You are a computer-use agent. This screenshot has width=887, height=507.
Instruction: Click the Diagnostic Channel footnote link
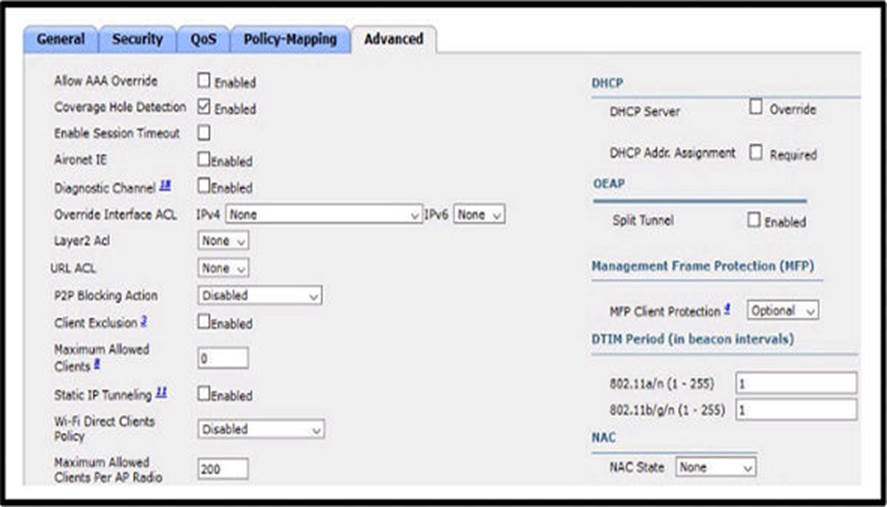click(165, 186)
